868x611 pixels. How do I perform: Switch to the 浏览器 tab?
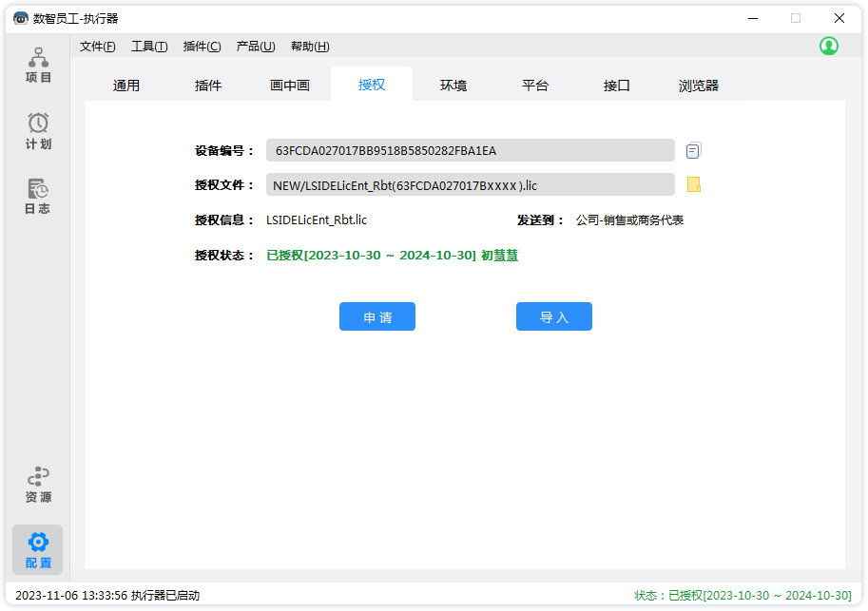pos(699,86)
